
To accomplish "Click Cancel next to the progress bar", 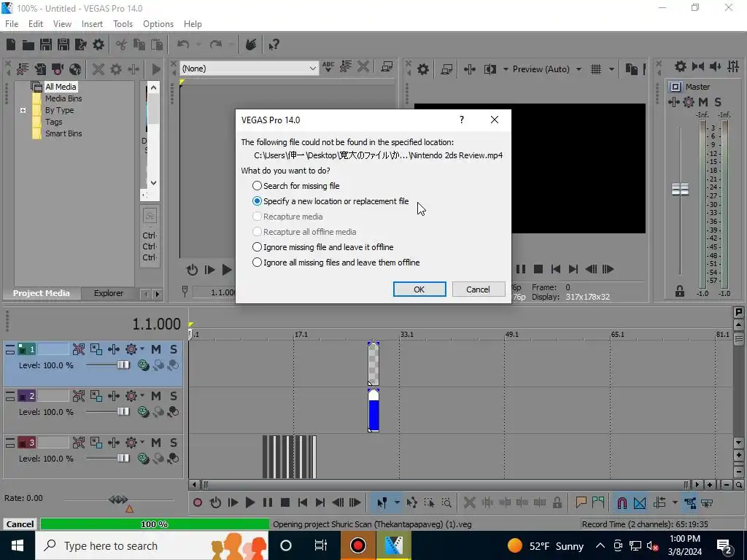I will click(x=20, y=524).
